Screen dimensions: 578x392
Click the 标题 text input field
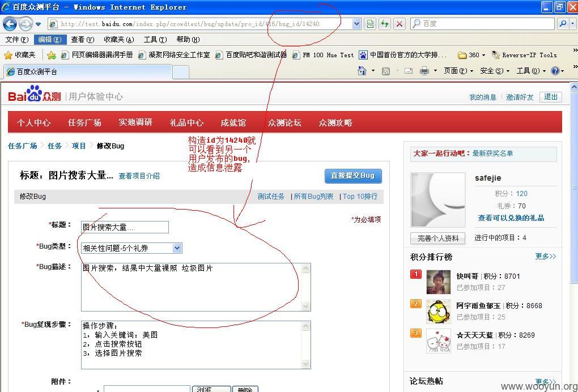pyautogui.click(x=125, y=227)
